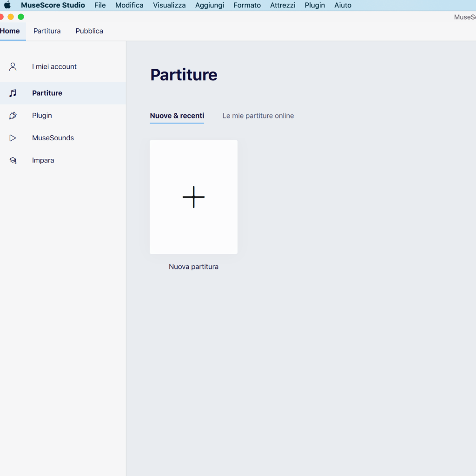Click the graduation cap Impara icon

(13, 160)
